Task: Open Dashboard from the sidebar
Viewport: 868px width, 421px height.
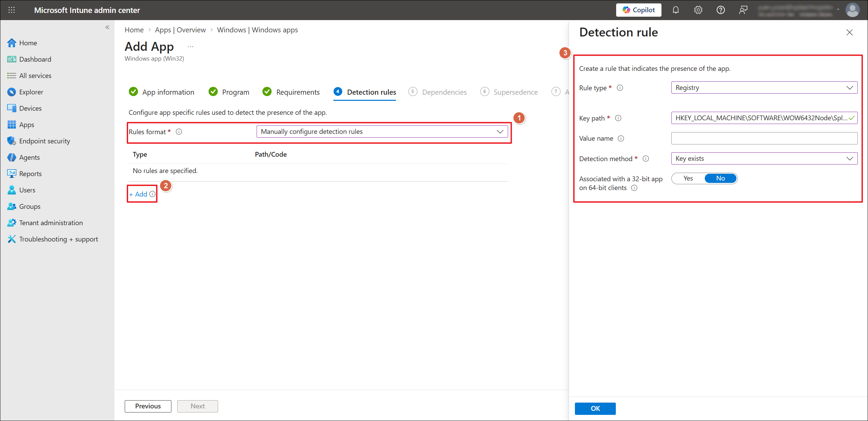Action: (x=29, y=59)
